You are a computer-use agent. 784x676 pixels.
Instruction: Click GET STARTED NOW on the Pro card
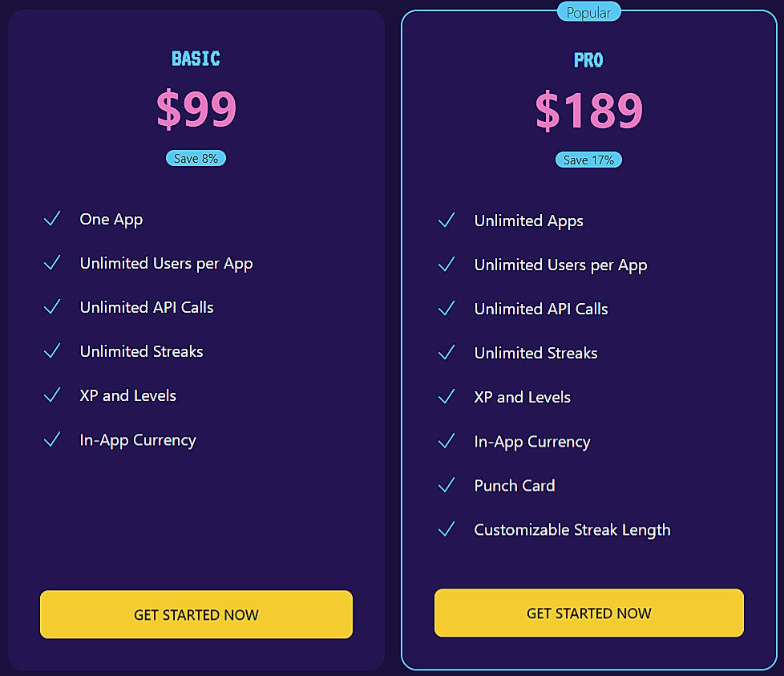[588, 613]
